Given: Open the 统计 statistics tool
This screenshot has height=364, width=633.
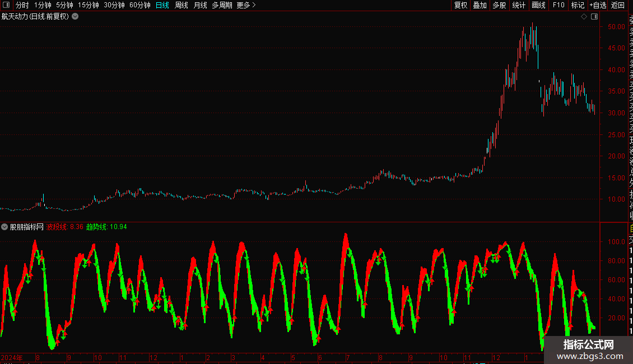Looking at the screenshot, I should point(519,5).
